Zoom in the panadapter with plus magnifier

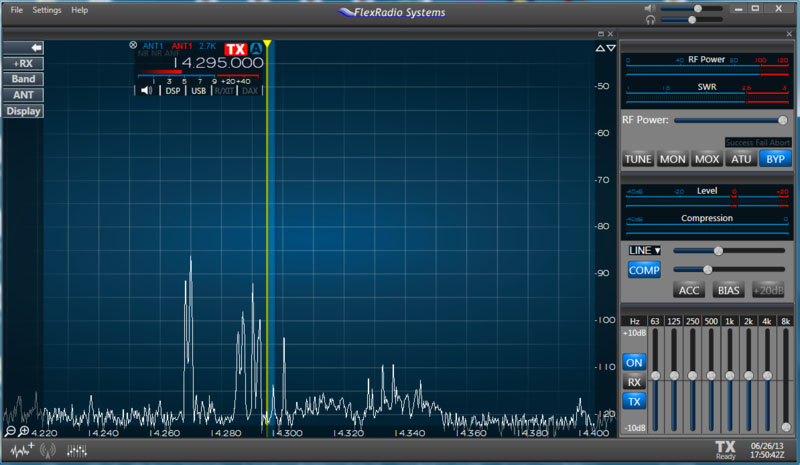point(23,432)
